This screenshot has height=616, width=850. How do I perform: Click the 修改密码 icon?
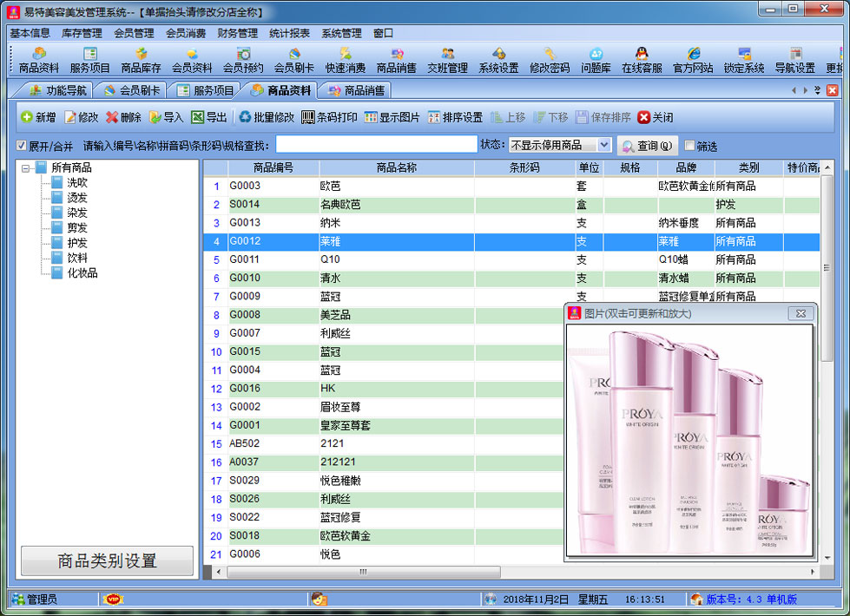(x=550, y=60)
